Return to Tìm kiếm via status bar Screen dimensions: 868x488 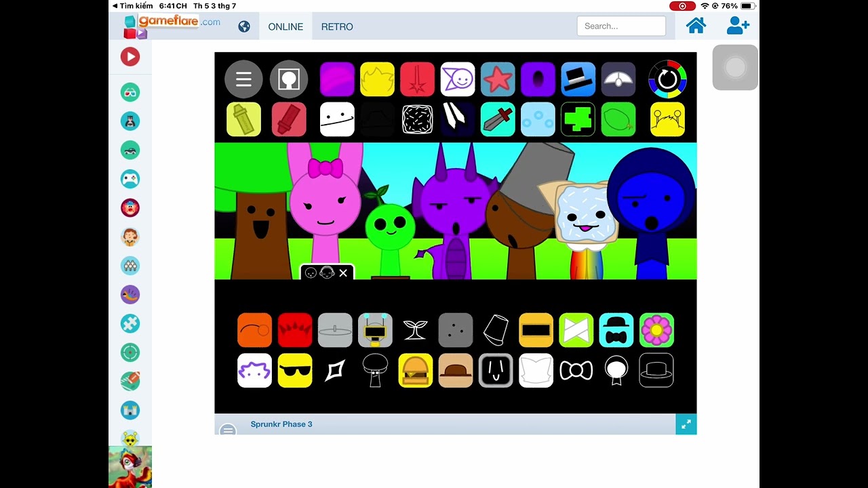pyautogui.click(x=133, y=6)
